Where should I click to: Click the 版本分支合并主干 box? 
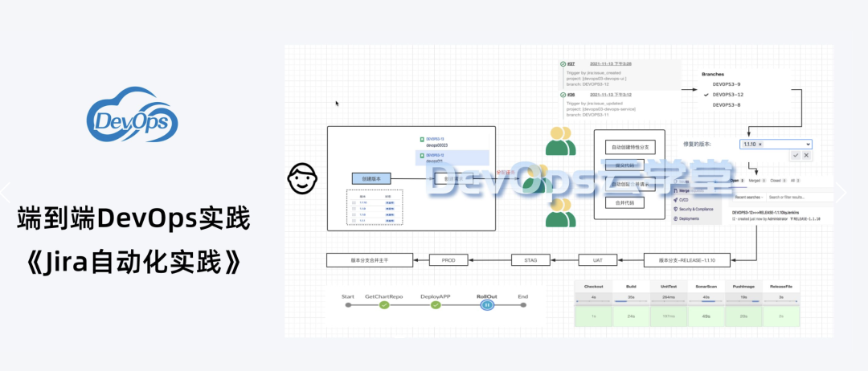tap(369, 259)
